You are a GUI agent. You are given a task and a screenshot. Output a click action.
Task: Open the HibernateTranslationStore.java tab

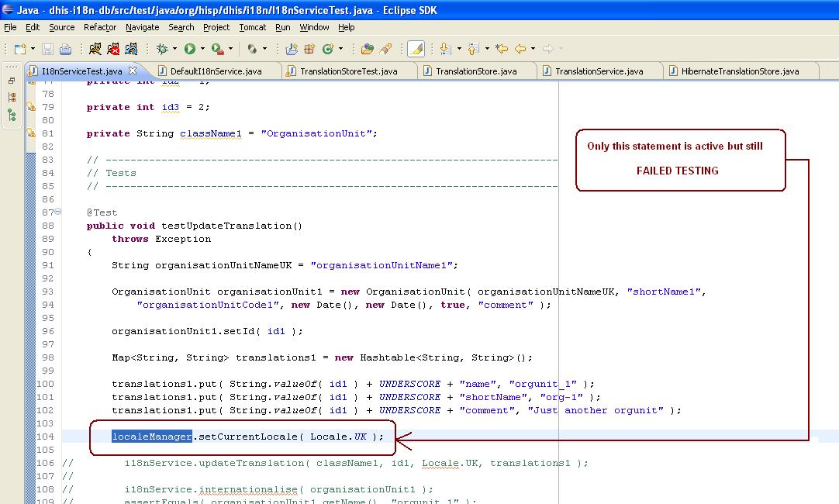pos(740,71)
